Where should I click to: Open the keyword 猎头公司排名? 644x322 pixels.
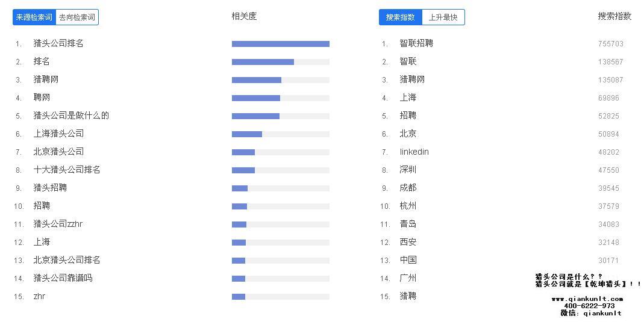click(x=58, y=43)
